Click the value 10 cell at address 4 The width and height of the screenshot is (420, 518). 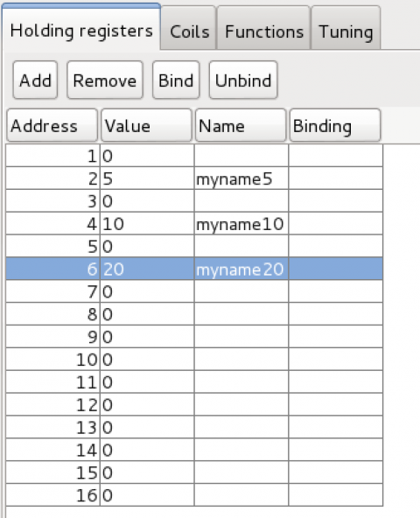(x=147, y=224)
